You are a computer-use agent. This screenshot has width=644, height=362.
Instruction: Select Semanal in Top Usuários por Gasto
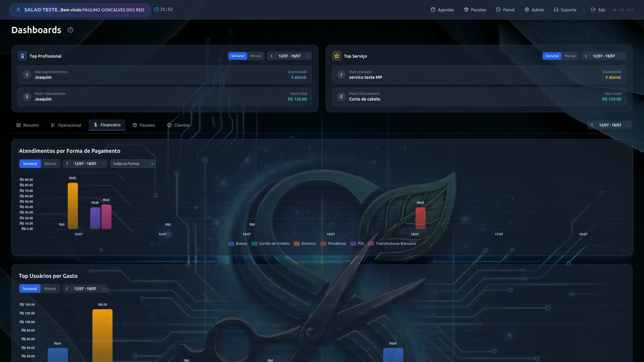click(x=30, y=289)
